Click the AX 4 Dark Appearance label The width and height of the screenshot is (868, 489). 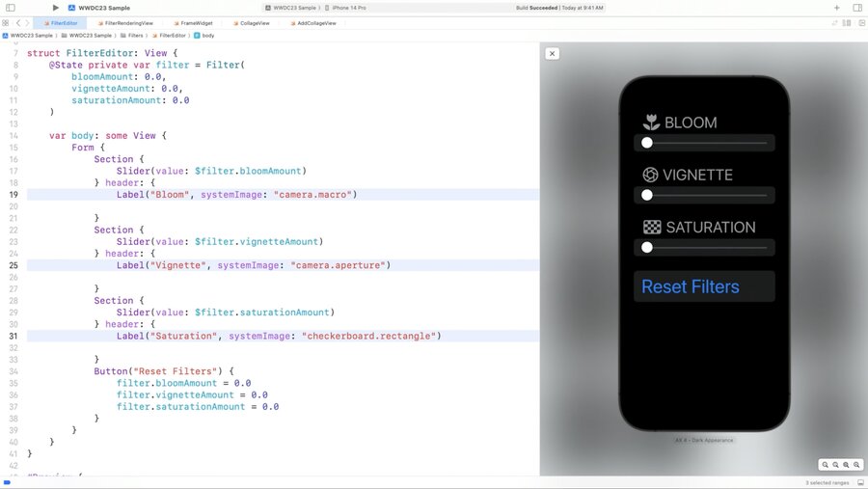[704, 440]
